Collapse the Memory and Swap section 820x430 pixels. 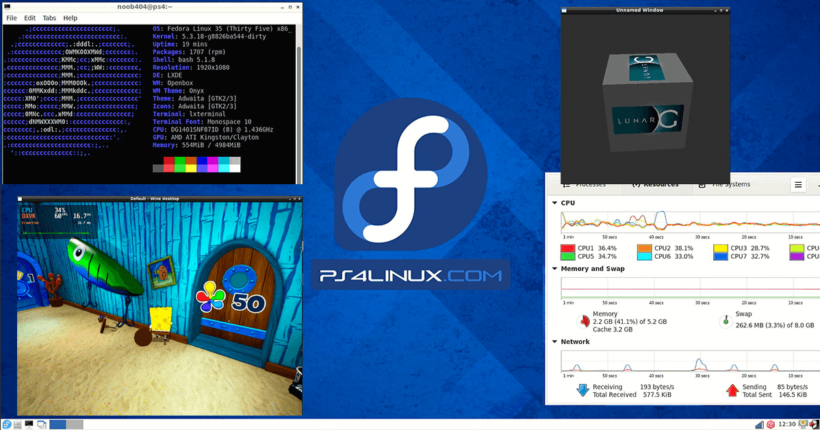pos(554,269)
